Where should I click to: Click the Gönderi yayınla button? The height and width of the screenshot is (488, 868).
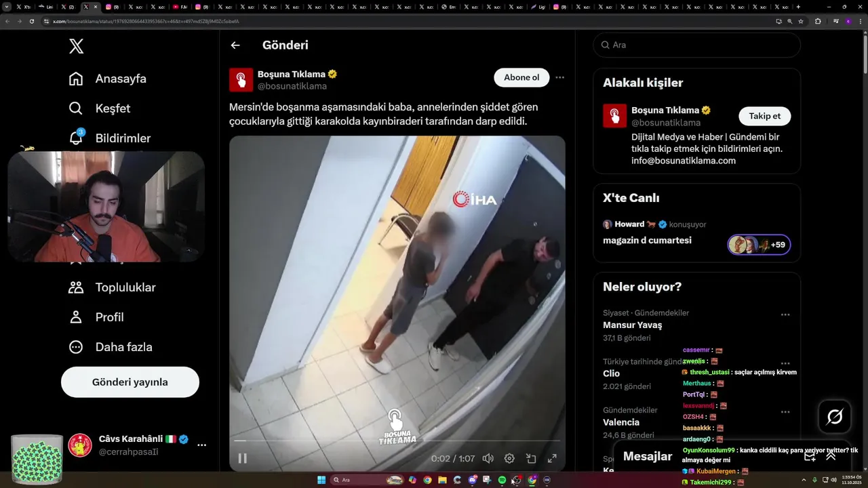pos(130,382)
